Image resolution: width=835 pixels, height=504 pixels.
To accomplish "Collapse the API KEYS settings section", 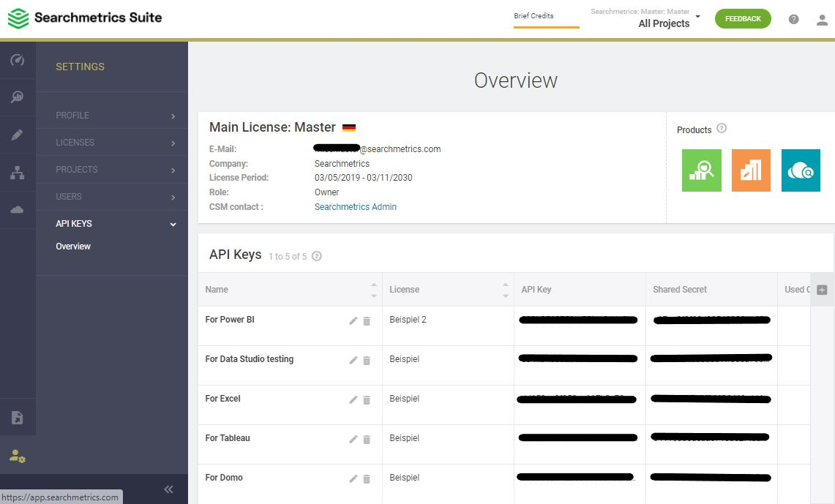I will [x=112, y=224].
